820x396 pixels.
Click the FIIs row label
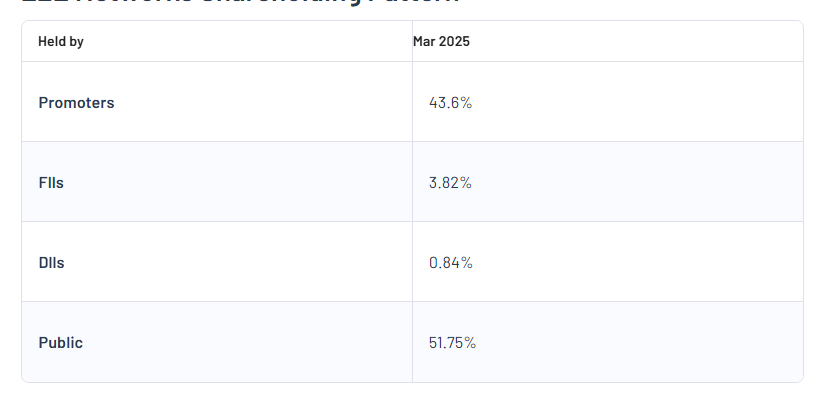click(x=51, y=183)
